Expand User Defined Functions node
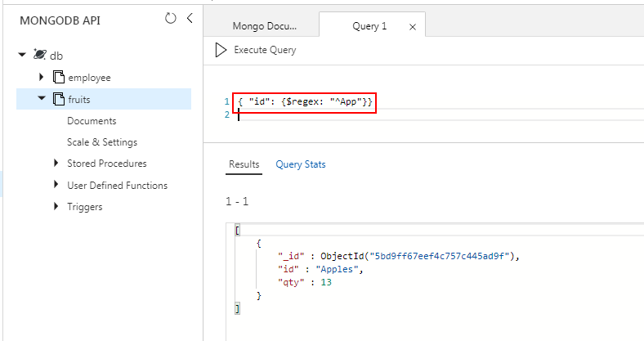This screenshot has height=341, width=644. [x=56, y=186]
